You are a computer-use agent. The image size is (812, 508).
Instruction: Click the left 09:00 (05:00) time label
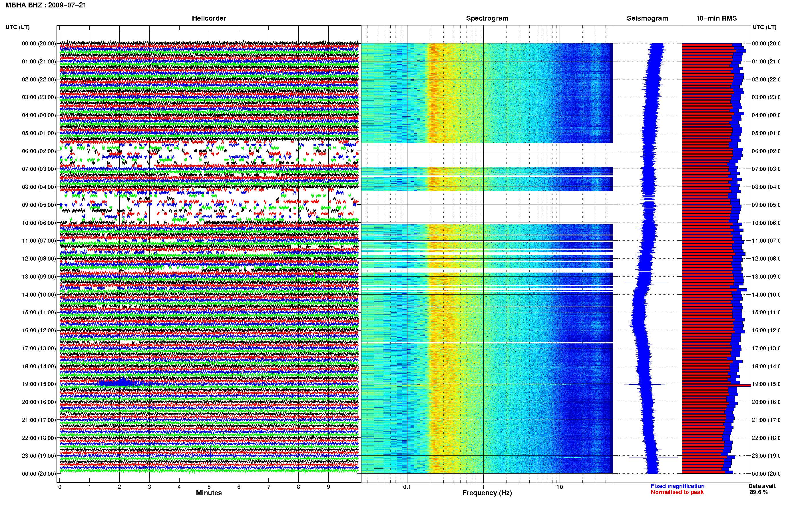pyautogui.click(x=39, y=205)
